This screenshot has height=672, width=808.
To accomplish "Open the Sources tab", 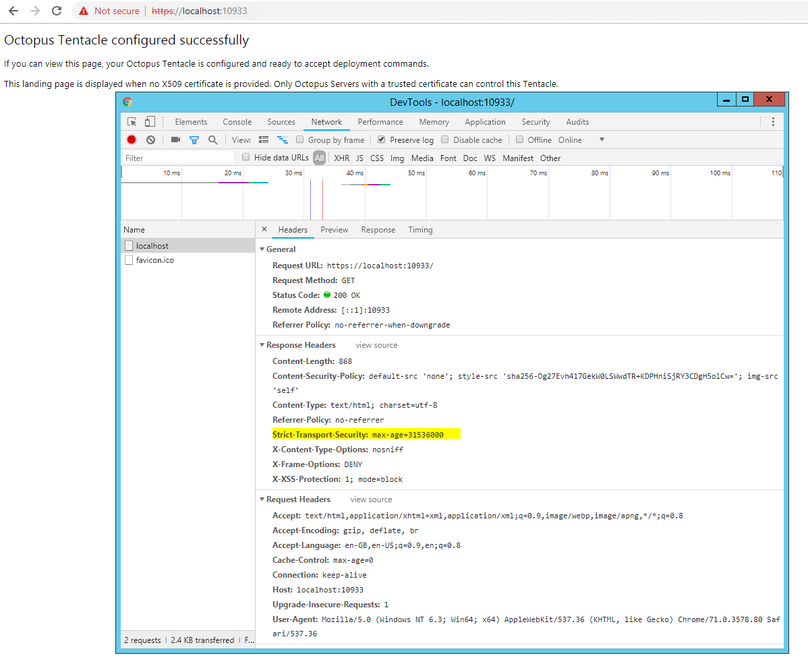I will point(281,122).
